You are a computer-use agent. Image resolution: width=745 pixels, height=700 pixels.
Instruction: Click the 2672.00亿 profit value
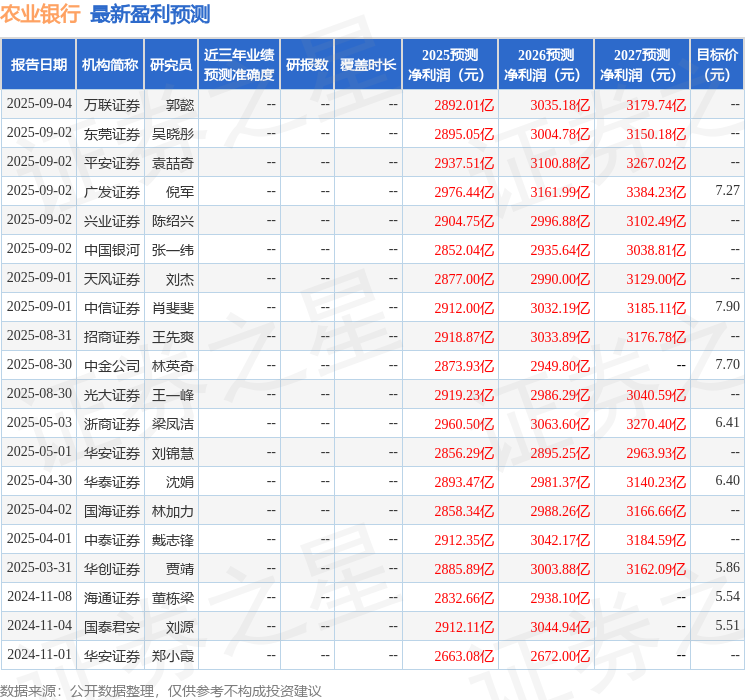(560, 656)
